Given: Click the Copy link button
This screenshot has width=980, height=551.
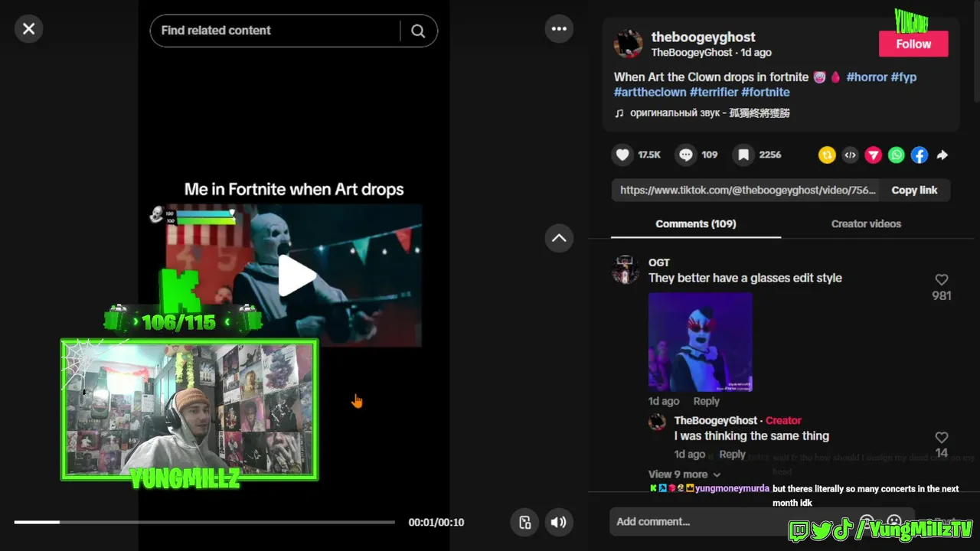Looking at the screenshot, I should pyautogui.click(x=914, y=191).
